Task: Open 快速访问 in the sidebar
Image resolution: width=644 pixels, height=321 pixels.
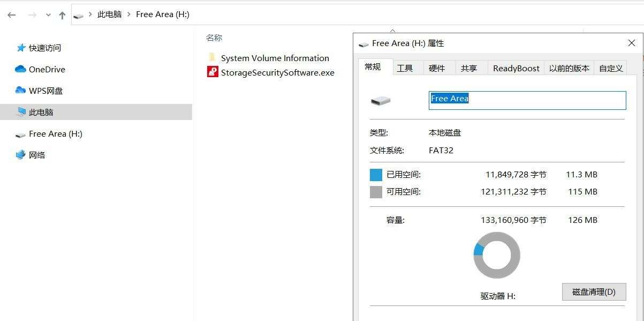Action: click(x=45, y=48)
